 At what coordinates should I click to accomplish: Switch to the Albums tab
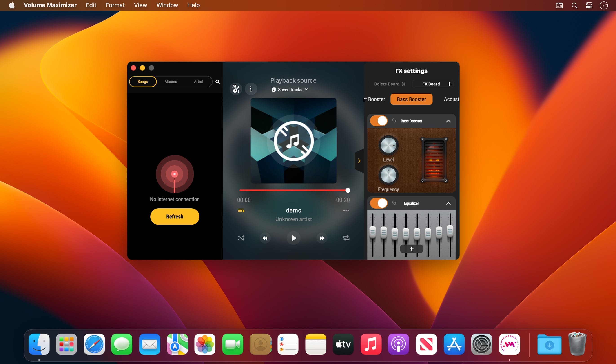[171, 82]
